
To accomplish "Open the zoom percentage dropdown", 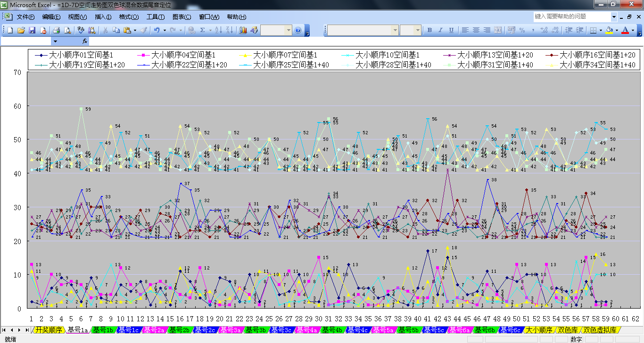I will click(289, 30).
